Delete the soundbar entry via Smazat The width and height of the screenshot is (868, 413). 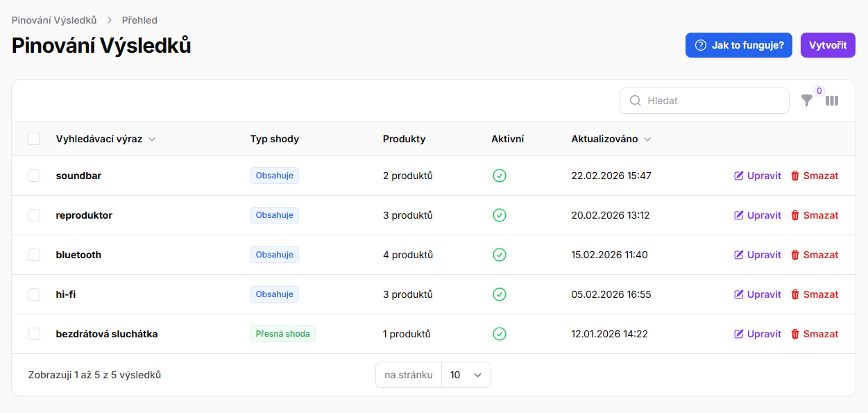pyautogui.click(x=815, y=176)
